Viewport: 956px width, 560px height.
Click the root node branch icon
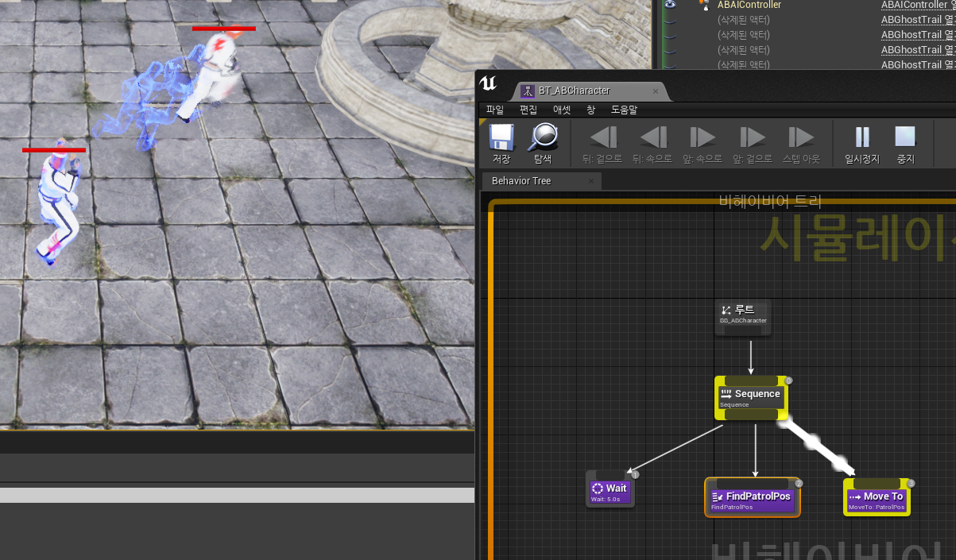click(726, 310)
